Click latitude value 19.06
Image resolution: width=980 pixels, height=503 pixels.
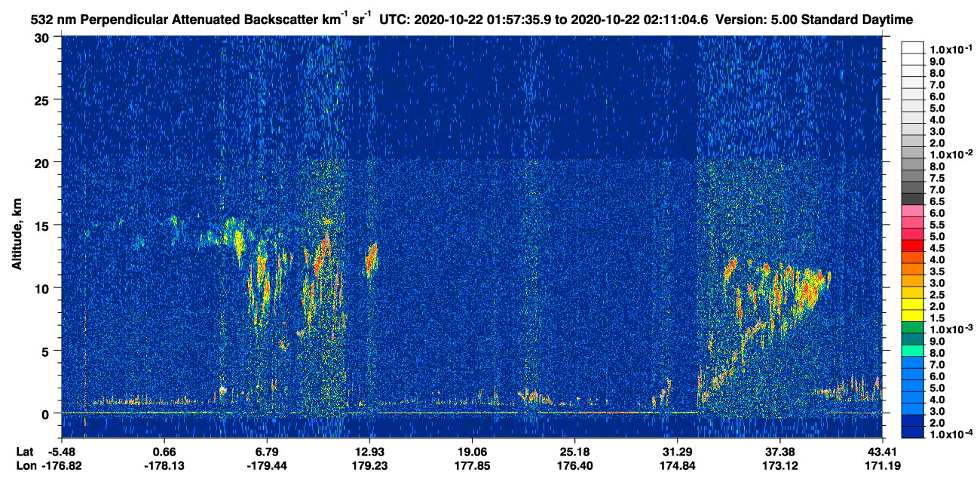472,451
